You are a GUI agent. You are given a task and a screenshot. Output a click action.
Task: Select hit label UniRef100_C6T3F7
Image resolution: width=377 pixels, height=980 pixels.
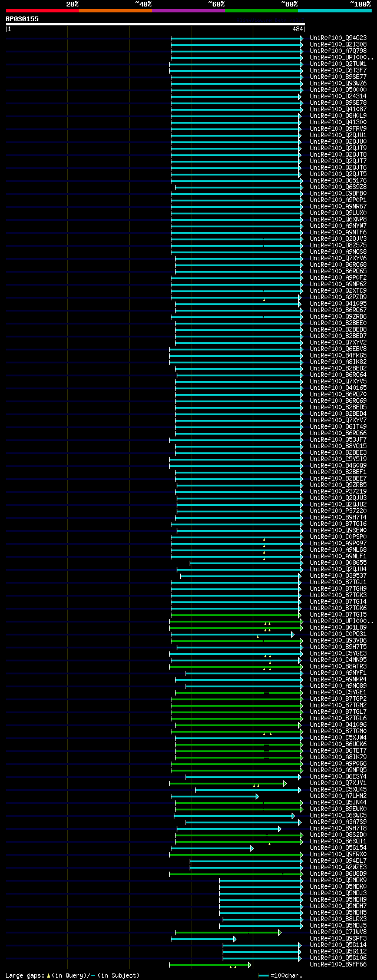pos(338,70)
